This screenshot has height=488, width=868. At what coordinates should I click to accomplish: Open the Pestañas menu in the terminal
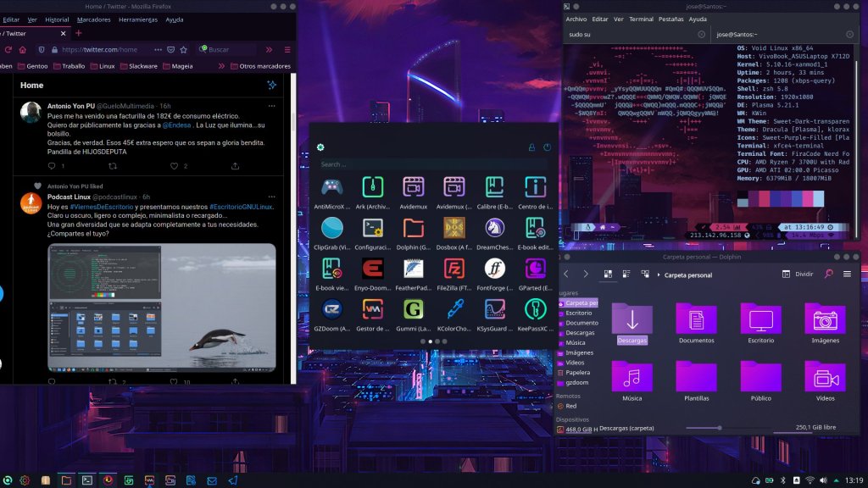pyautogui.click(x=670, y=19)
